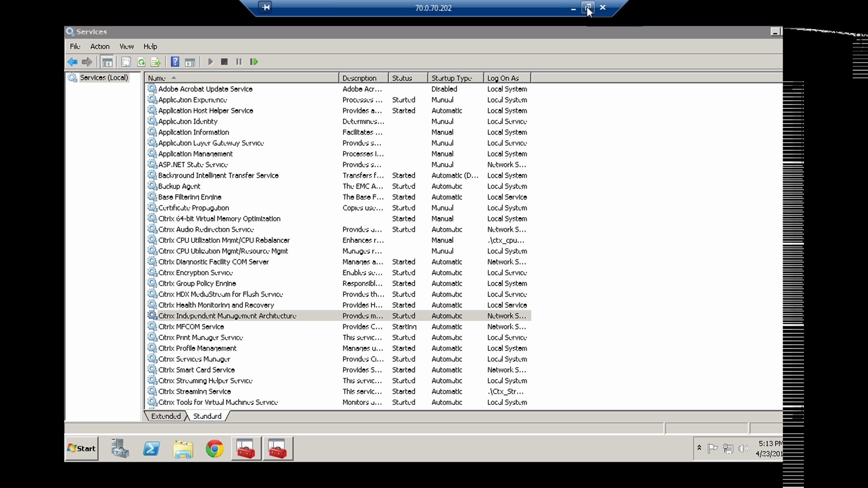Screen dimensions: 868x488
Task: Click the Start Service play icon
Action: [x=210, y=62]
